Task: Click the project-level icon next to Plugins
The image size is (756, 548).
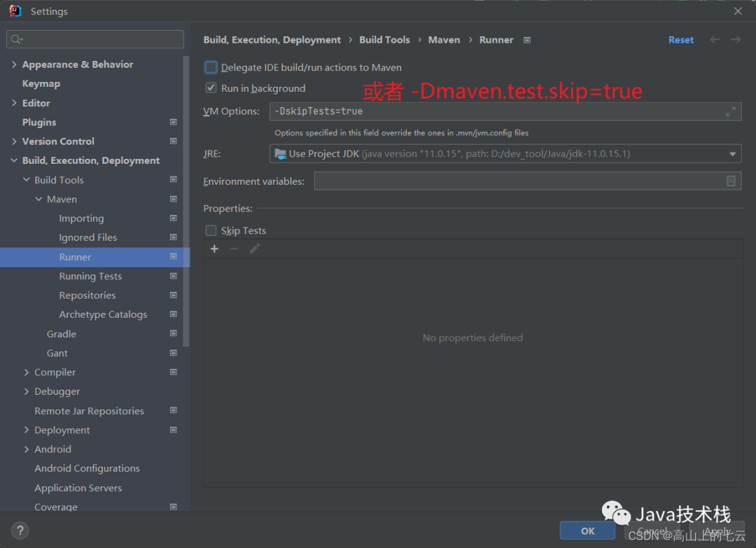Action: [174, 122]
